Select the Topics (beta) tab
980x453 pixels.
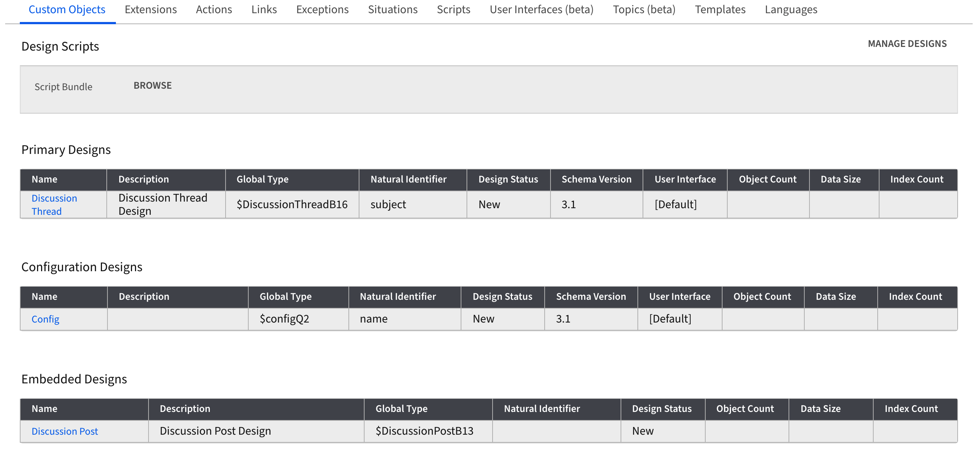coord(644,10)
